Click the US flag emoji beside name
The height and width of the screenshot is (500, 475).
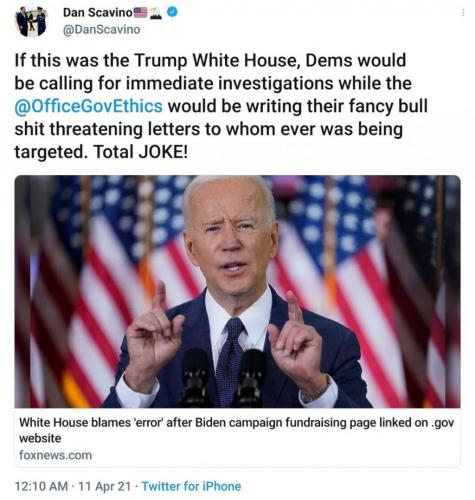(140, 13)
